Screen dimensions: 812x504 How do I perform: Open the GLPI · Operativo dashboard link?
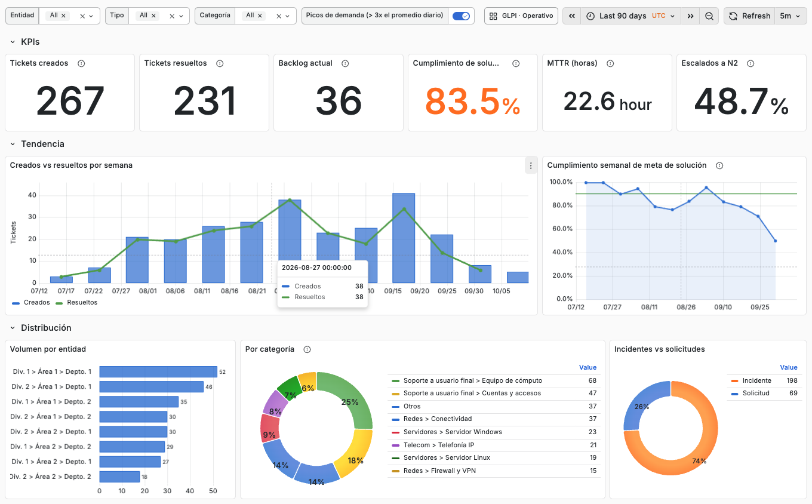pos(521,16)
